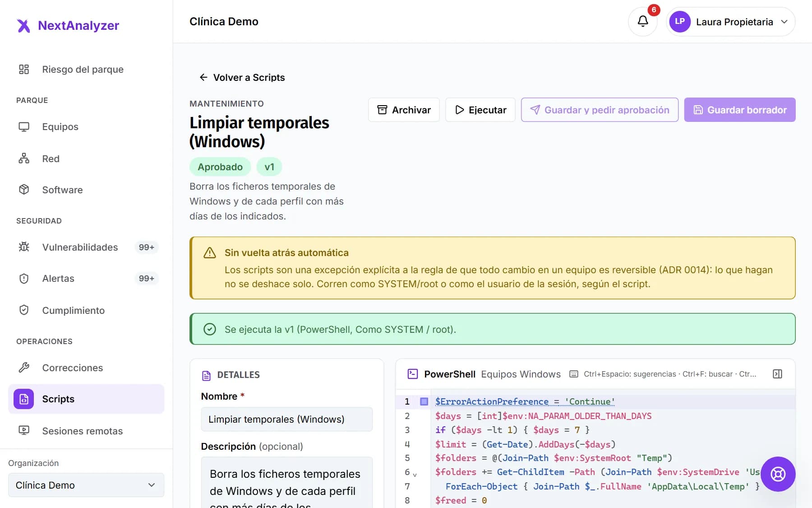Screen dimensions: 812x508
Task: Click code line 8 $freed = 0
Action: click(461, 500)
